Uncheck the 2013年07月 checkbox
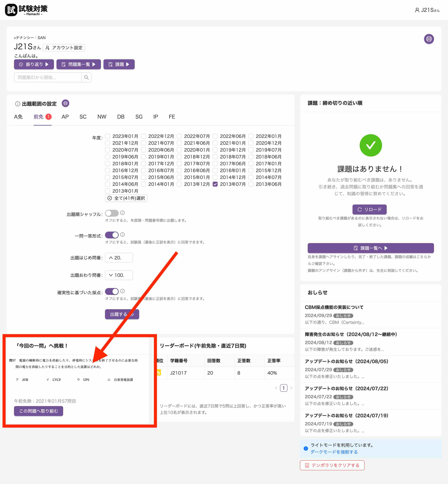Viewport: 448px width, 484px height. (215, 184)
